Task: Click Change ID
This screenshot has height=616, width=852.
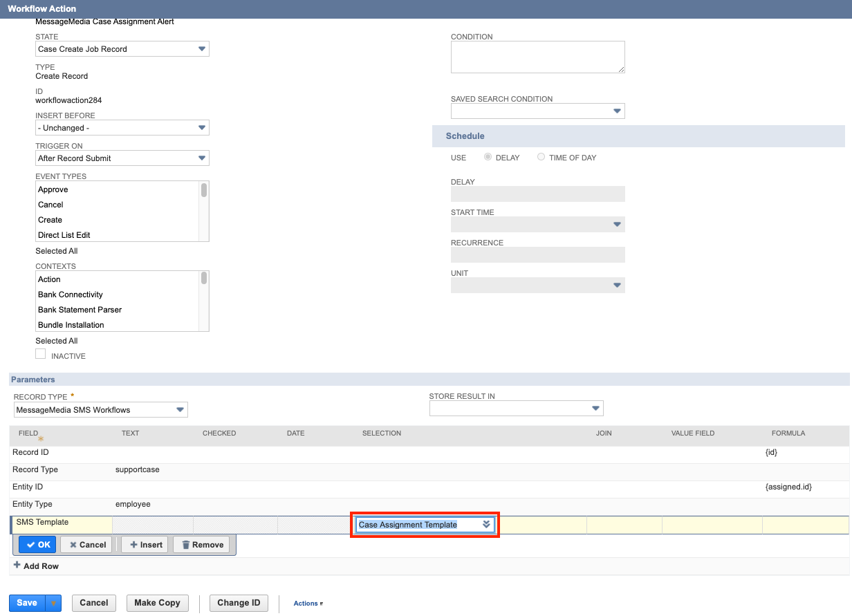Action: pyautogui.click(x=239, y=603)
